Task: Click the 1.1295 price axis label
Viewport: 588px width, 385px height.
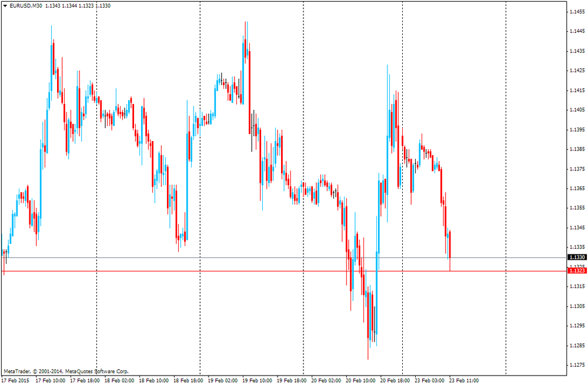Action: click(x=577, y=326)
